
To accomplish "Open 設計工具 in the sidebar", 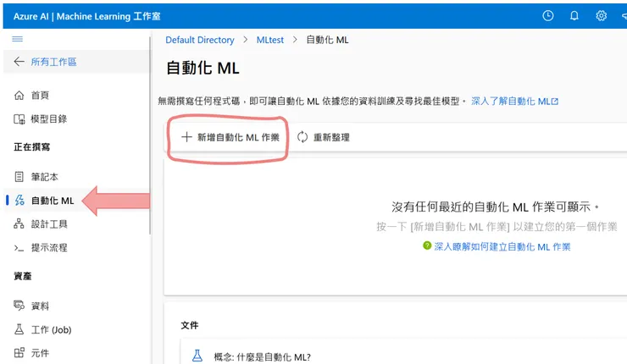I will pos(49,223).
